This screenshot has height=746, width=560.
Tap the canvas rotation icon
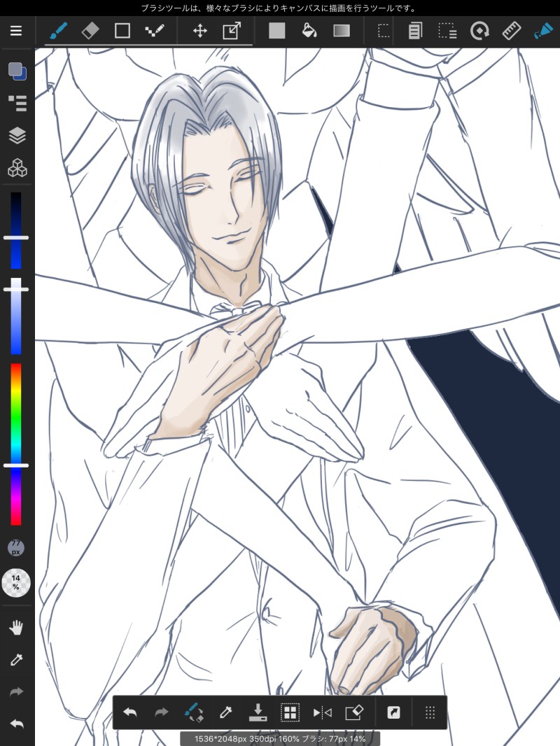click(x=479, y=31)
